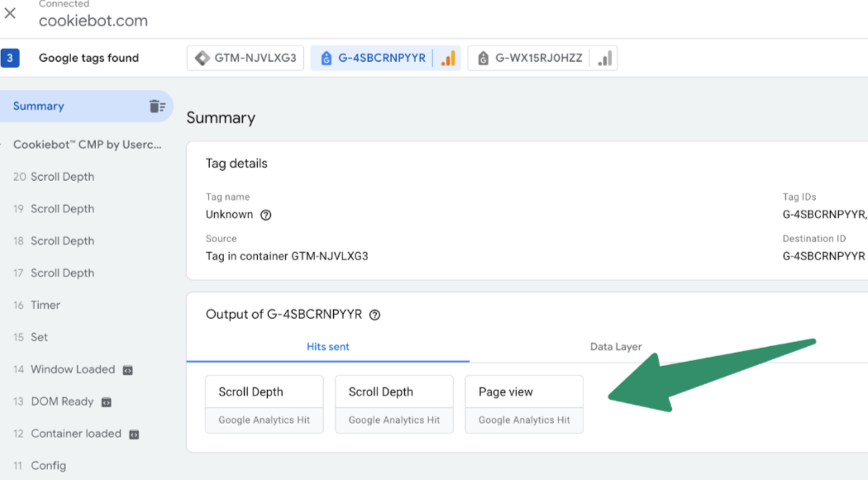Click the API icon next to DOM Ready
This screenshot has width=868, height=480.
(107, 402)
